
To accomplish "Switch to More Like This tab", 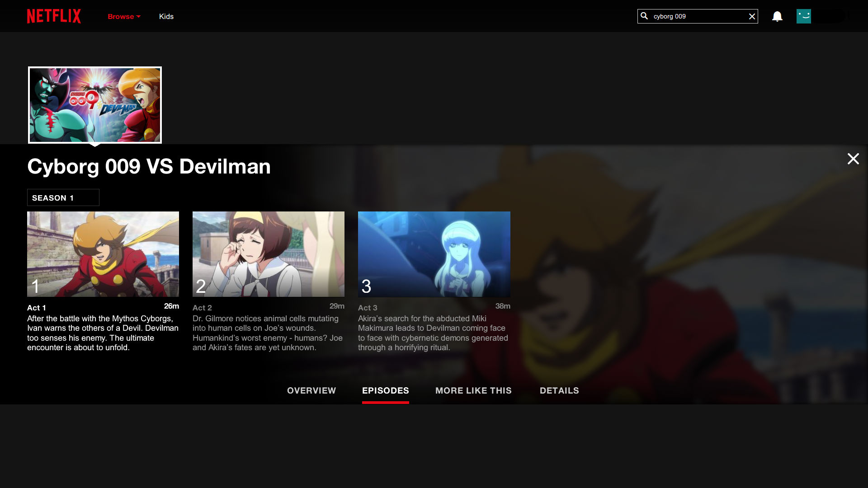I will click(x=473, y=390).
